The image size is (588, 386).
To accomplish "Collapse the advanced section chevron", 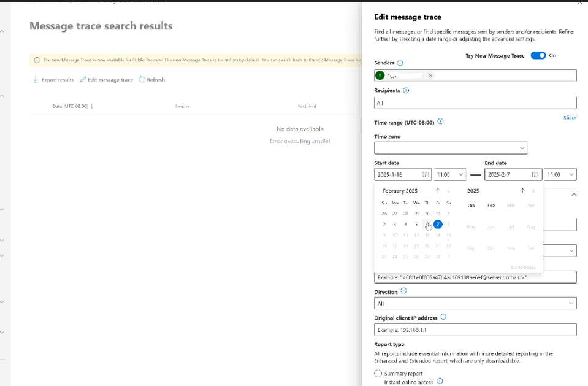I will [x=574, y=195].
